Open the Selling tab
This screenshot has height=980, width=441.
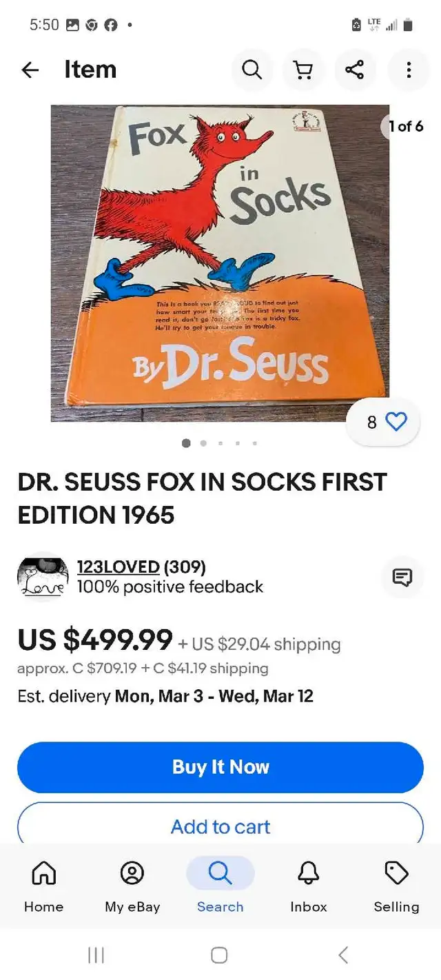[396, 886]
